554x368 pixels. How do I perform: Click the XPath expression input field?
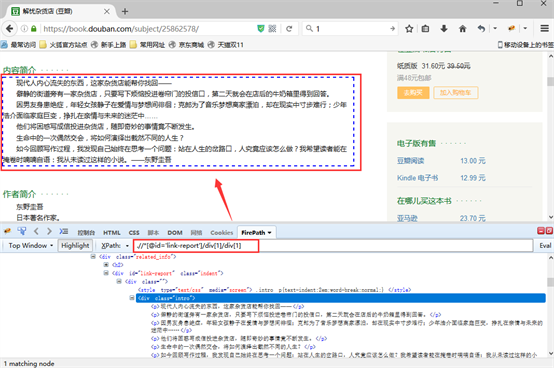(333, 245)
